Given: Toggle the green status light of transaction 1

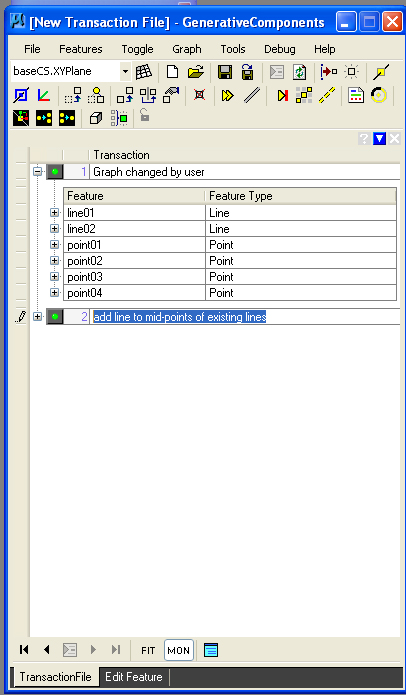Looking at the screenshot, I should click(55, 172).
